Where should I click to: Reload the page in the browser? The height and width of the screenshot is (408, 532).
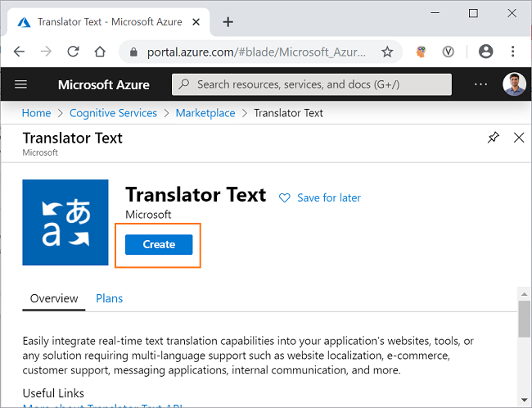click(73, 52)
